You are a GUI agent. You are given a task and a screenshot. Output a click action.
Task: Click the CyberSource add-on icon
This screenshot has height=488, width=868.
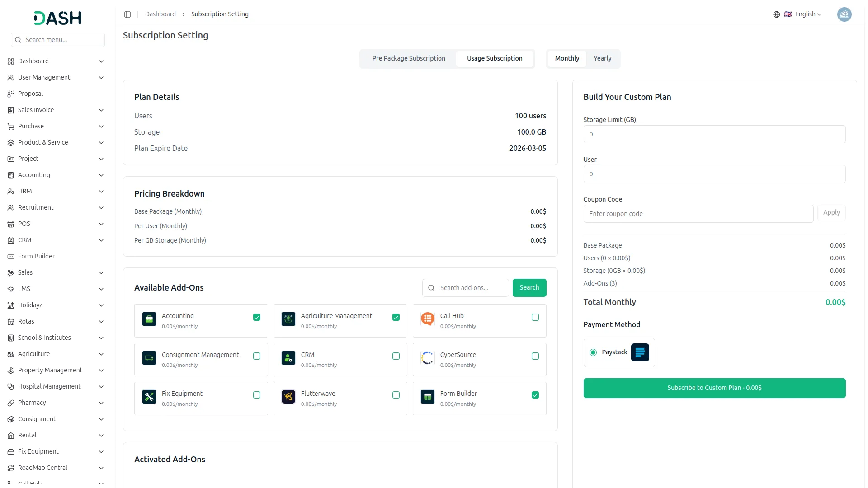pos(428,358)
